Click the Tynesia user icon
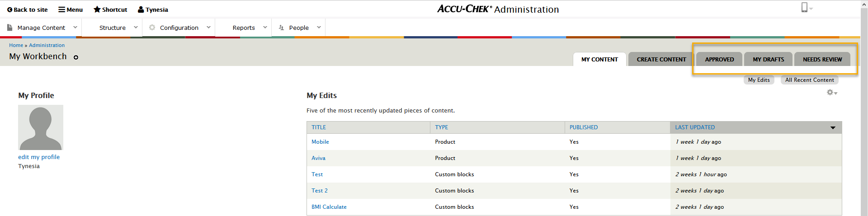Screen dimensions: 868x216 point(141,9)
